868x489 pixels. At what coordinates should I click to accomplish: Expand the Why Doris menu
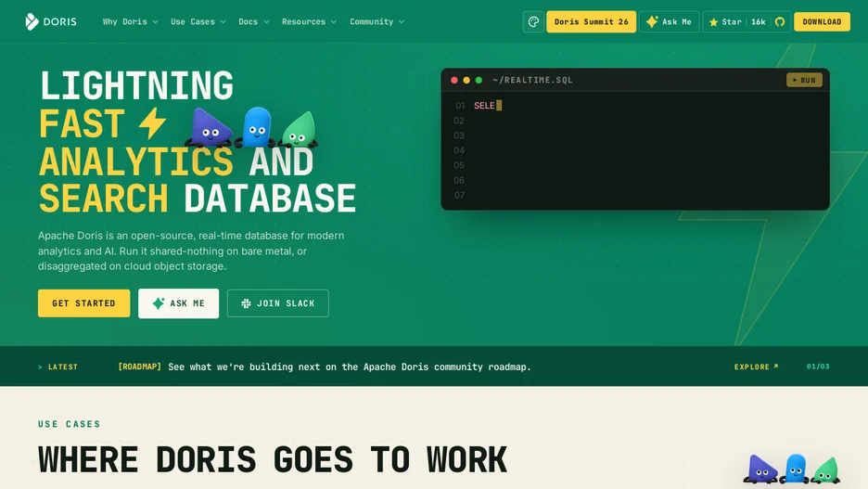130,21
